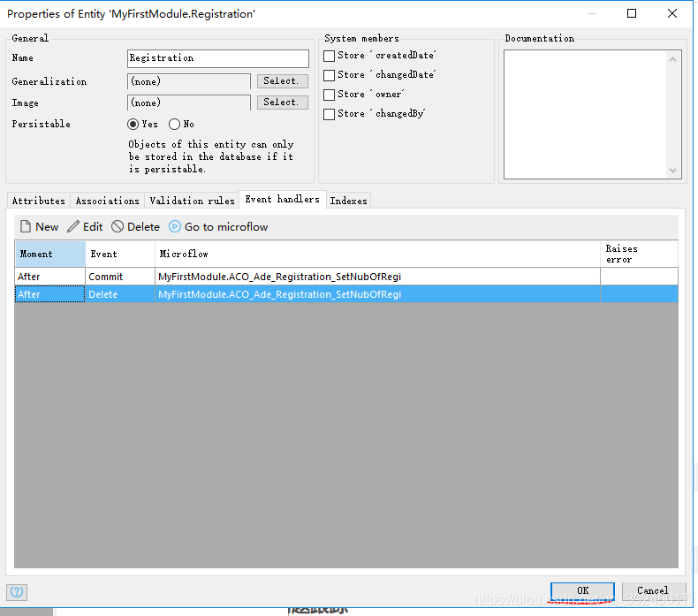Viewport: 698px width, 616px height.
Task: Check the Store 'owner' option
Action: coord(330,95)
